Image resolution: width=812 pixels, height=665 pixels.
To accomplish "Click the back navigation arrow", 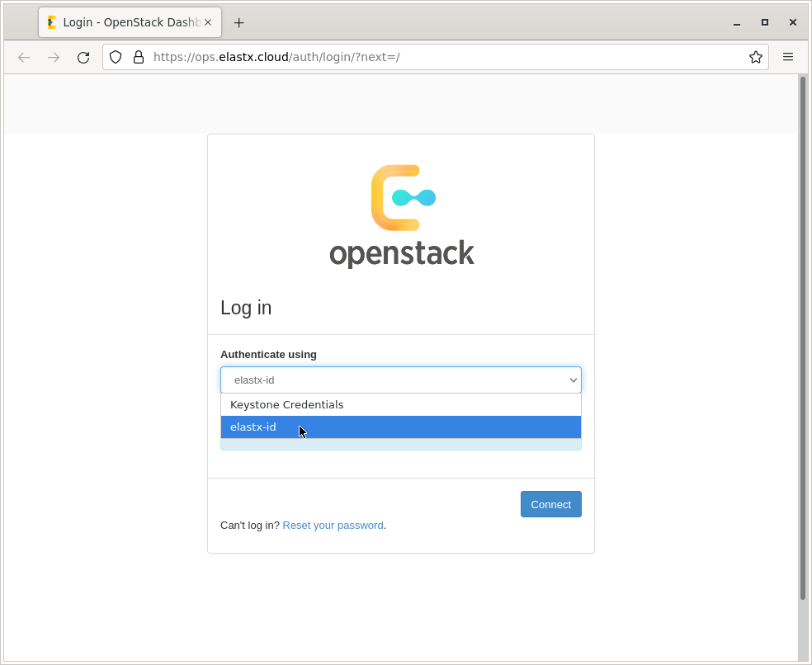I will tap(23, 57).
